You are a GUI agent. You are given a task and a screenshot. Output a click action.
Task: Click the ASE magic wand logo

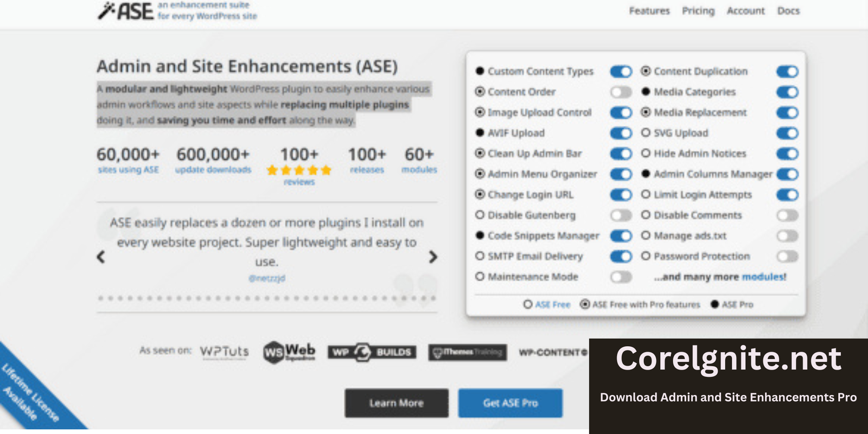(126, 11)
